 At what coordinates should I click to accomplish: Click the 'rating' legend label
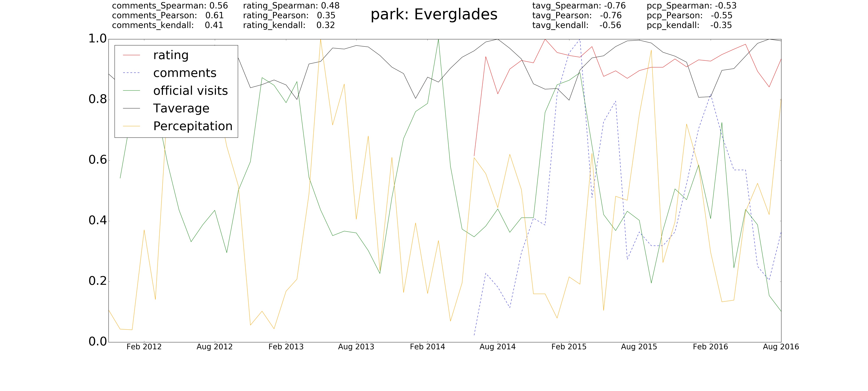coord(171,55)
